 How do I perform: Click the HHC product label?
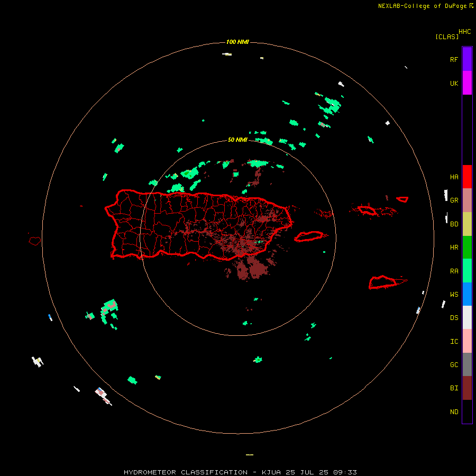point(465,32)
